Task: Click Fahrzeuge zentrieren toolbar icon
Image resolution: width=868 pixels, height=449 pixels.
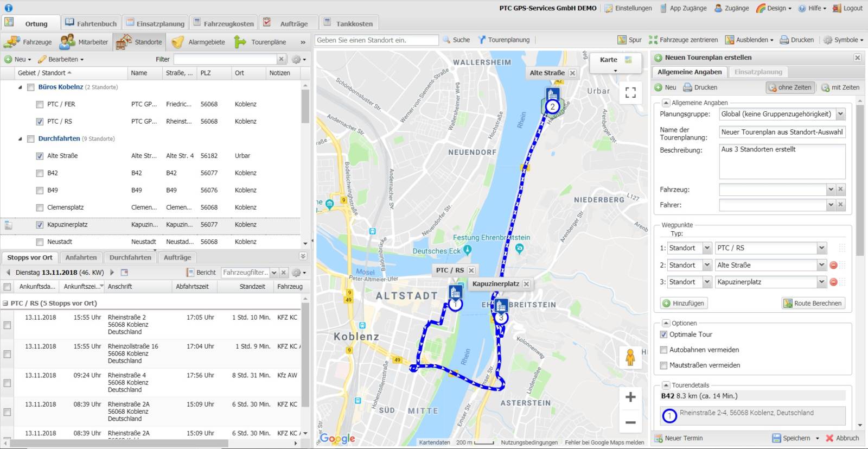Action: pyautogui.click(x=653, y=40)
